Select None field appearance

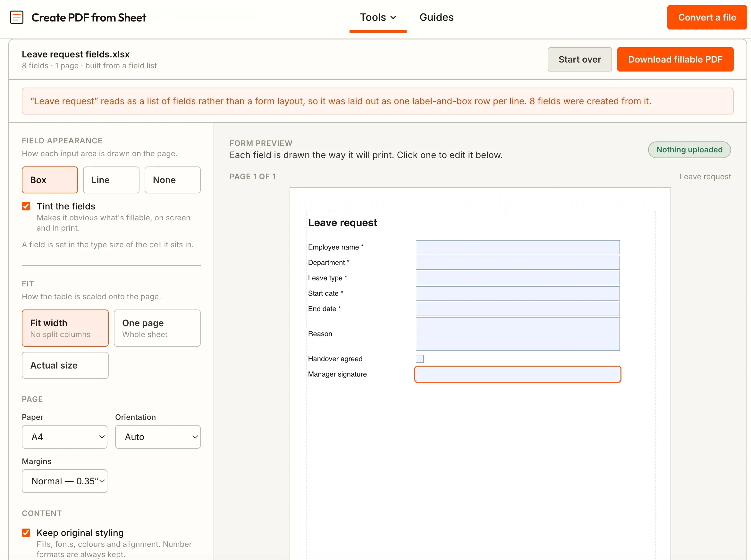173,180
